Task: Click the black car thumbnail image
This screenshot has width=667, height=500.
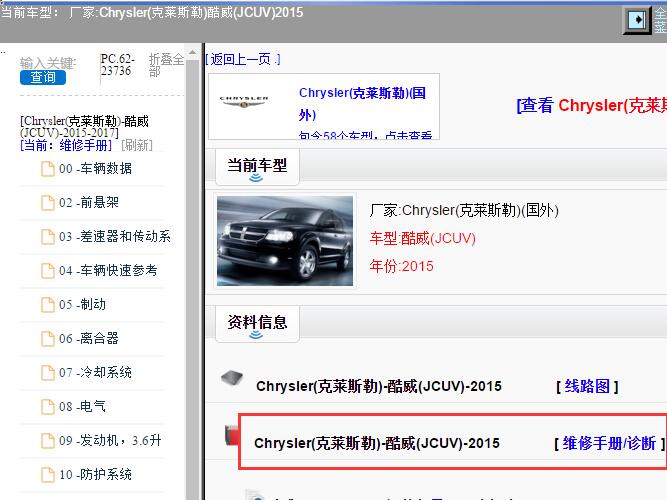Action: tap(285, 241)
